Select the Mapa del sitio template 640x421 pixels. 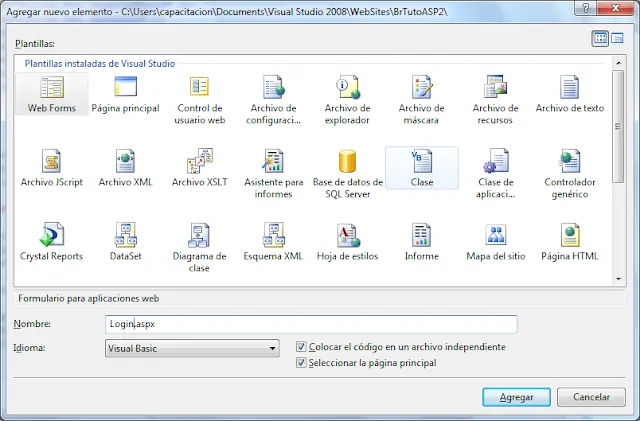[496, 242]
